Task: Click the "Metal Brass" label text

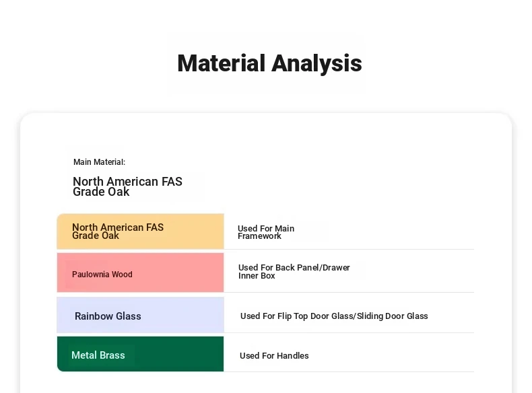Action: (x=98, y=355)
